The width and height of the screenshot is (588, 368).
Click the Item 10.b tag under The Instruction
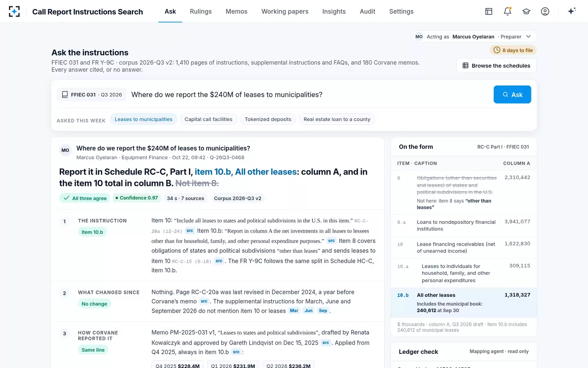pos(92,232)
